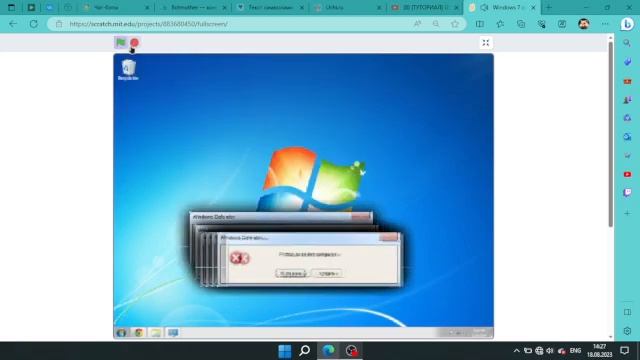Select the right button in the front error dialog
This screenshot has height=360, width=640.
pyautogui.click(x=327, y=273)
